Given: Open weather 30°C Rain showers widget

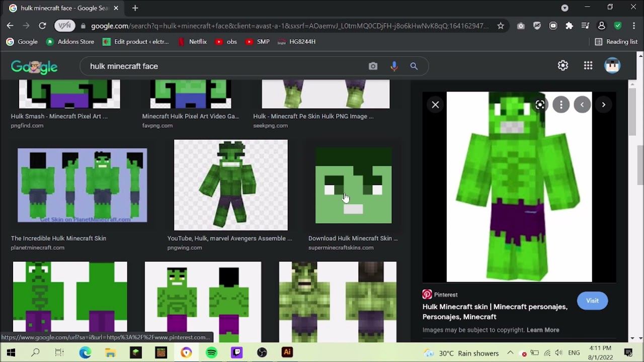Looking at the screenshot, I should [x=461, y=353].
